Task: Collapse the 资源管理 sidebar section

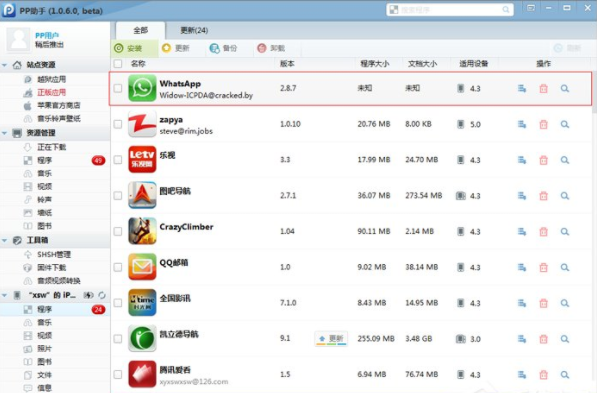Action: click(x=5, y=133)
